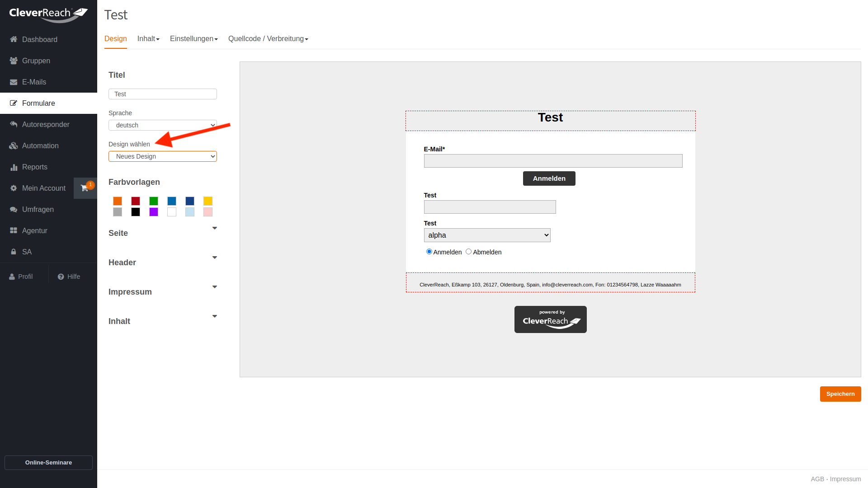Click the Titel text input field
The height and width of the screenshot is (488, 868).
[163, 94]
